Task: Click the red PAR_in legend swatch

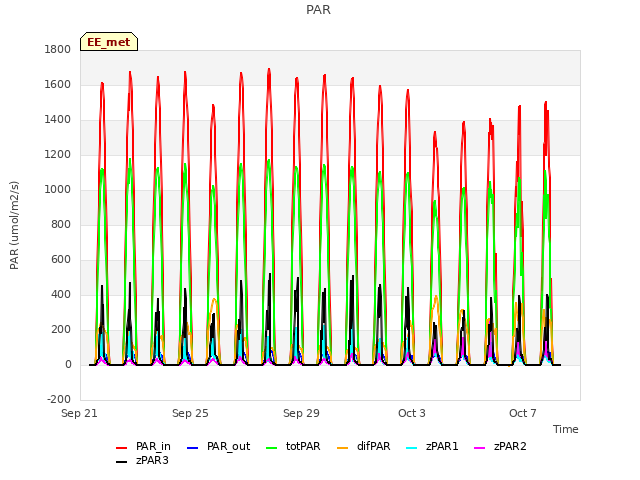Action: [122, 448]
